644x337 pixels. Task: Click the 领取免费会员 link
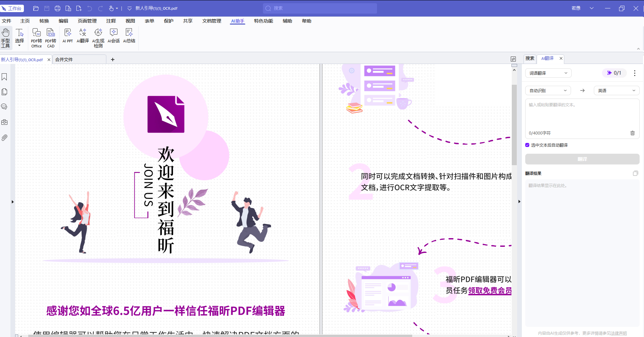point(490,291)
